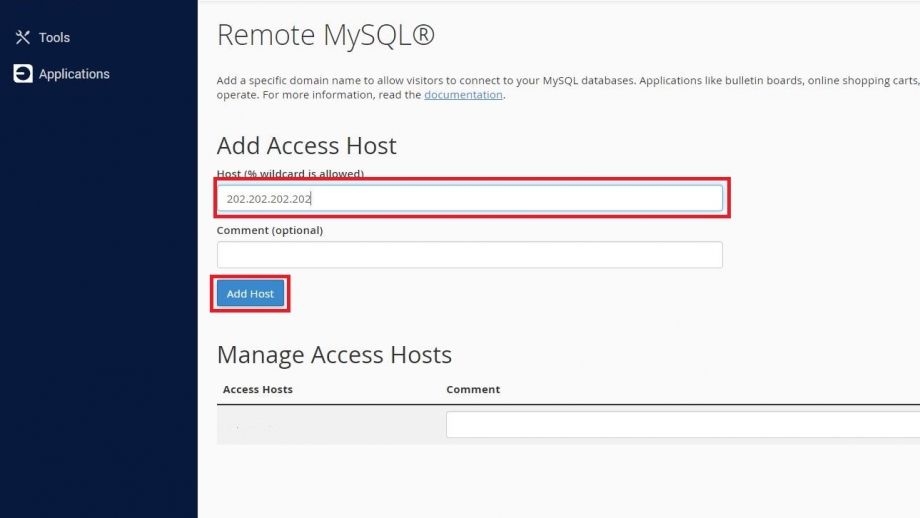Image resolution: width=920 pixels, height=518 pixels.
Task: Click the comment field in Manage Access Hosts row
Action: tap(683, 424)
